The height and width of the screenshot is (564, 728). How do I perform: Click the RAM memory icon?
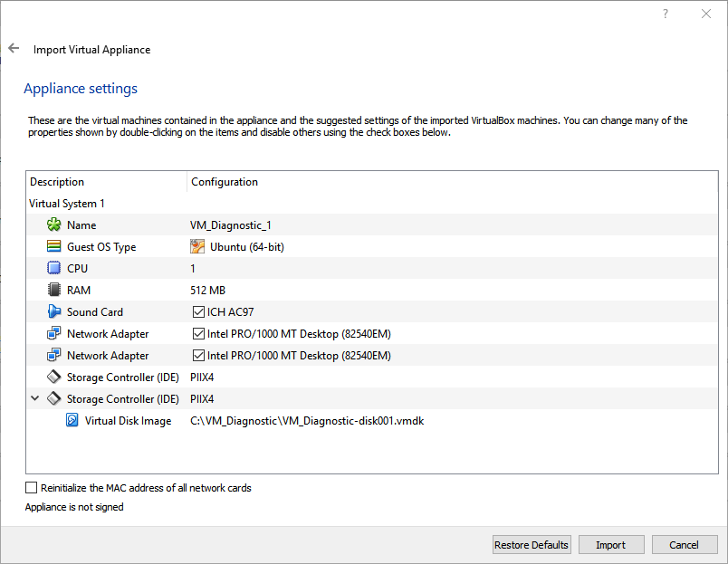click(x=53, y=290)
